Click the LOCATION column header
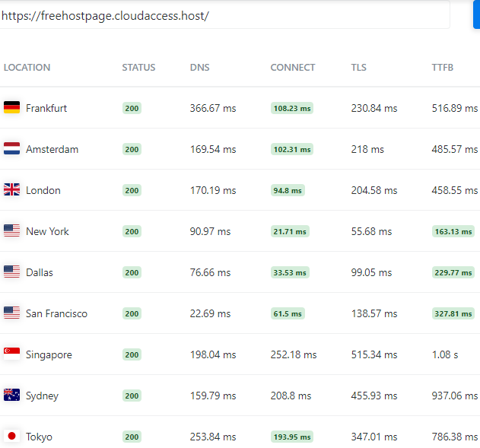480x448 pixels. coord(27,68)
